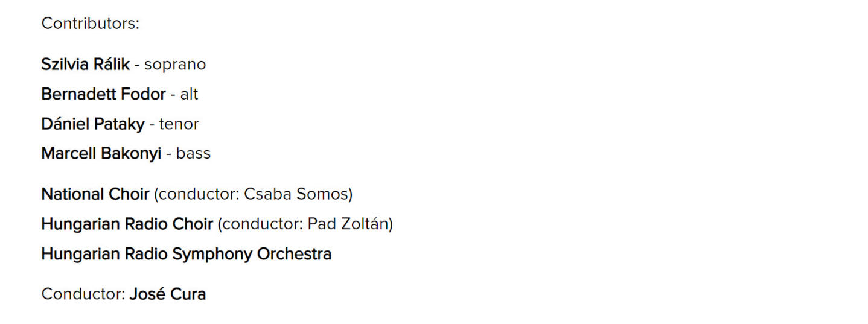The image size is (868, 324).
Task: Click the Hungarian Radio Choir text
Action: click(x=127, y=224)
